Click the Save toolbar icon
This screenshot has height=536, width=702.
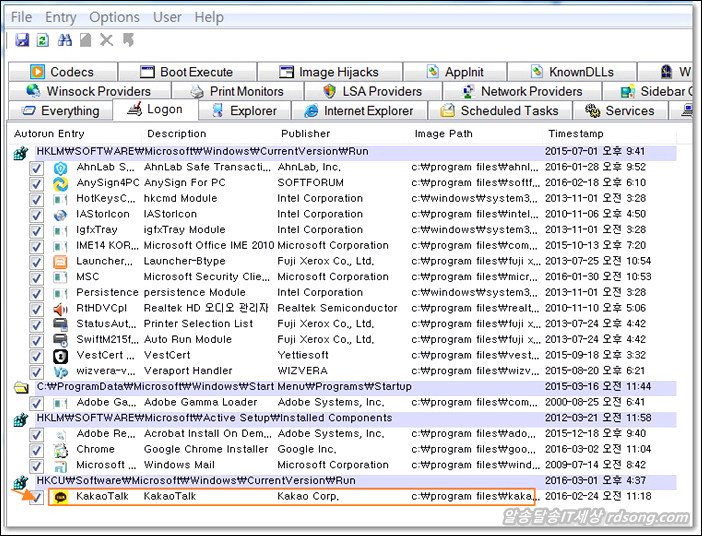pos(22,40)
